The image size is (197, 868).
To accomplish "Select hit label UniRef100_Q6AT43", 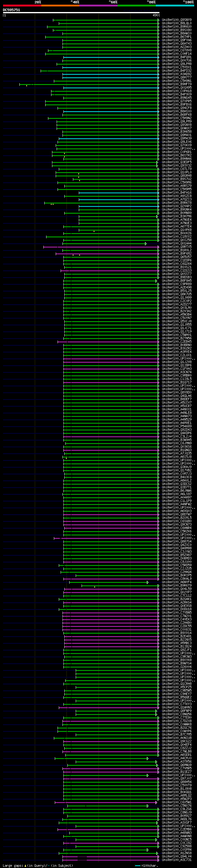I will (177, 43).
